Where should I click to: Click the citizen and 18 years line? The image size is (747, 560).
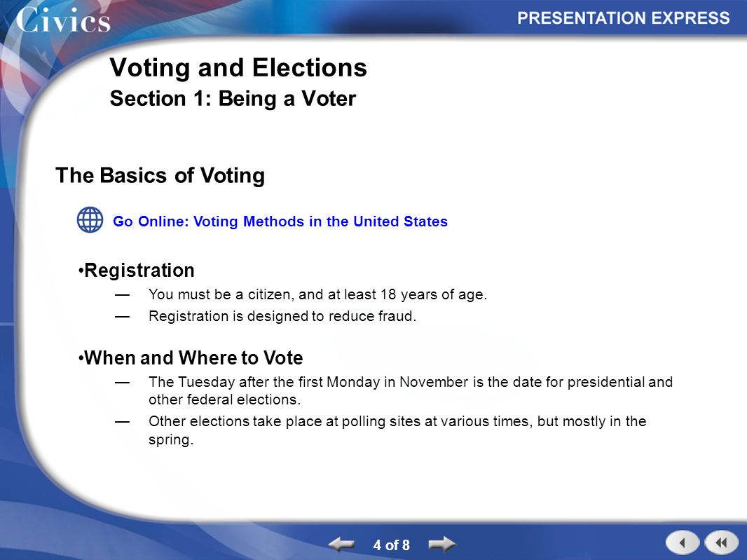pyautogui.click(x=317, y=294)
